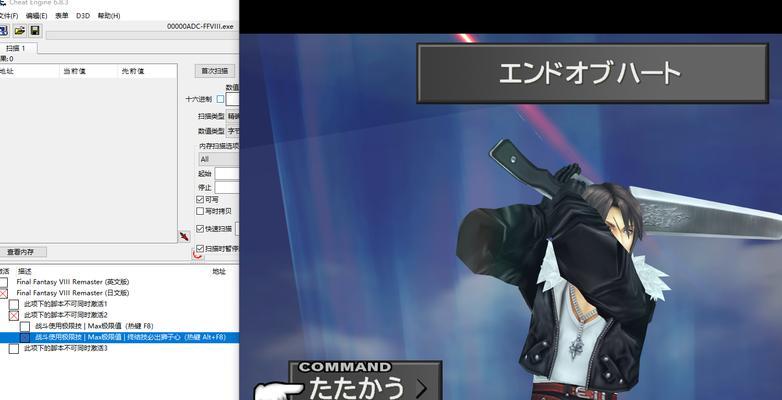Select the 此项下的脚本不可同时激活2 row
Image resolution: width=782 pixels, height=400 pixels.
(x=66, y=315)
